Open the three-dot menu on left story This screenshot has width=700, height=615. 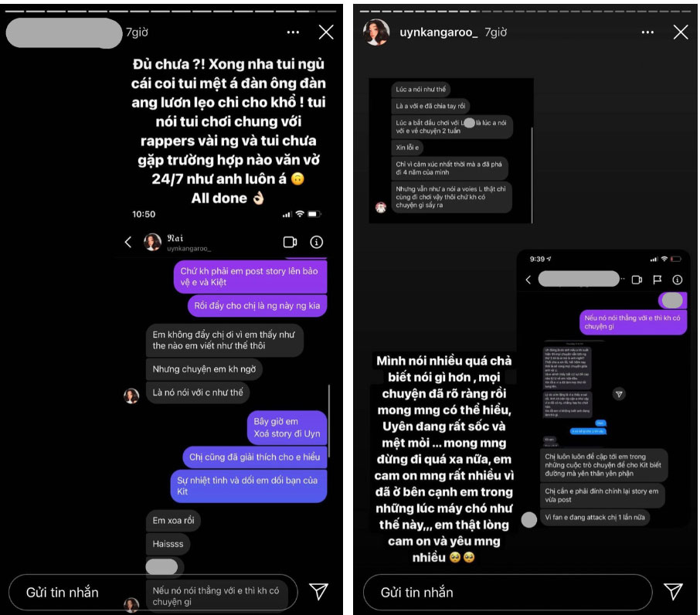pos(293,32)
